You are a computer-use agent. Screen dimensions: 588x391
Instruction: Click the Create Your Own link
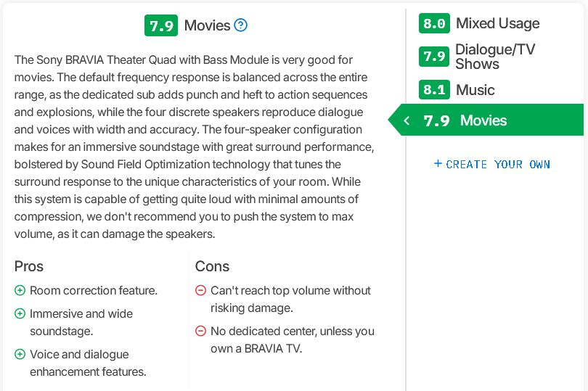[x=498, y=165]
